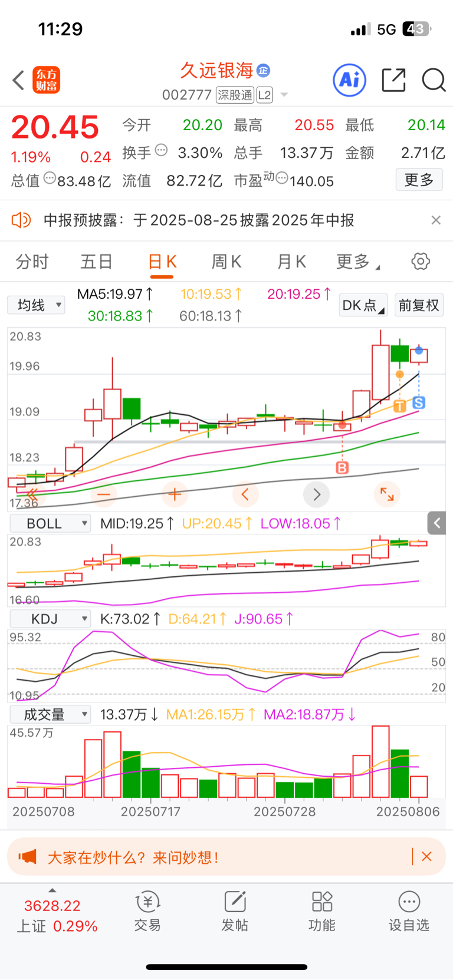Open the 成交量 indicator dropdown
Viewport: 453px width, 980px height.
[50, 714]
